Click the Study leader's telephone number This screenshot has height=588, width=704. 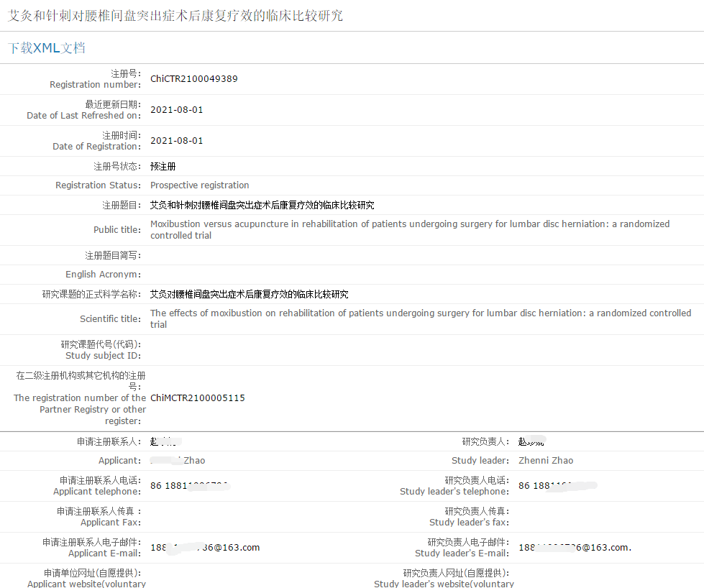coord(557,486)
